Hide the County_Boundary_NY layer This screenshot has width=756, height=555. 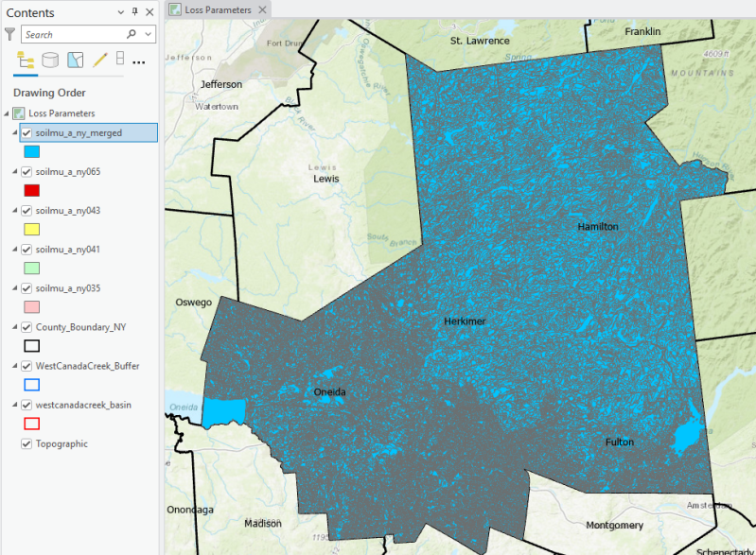[x=26, y=327]
